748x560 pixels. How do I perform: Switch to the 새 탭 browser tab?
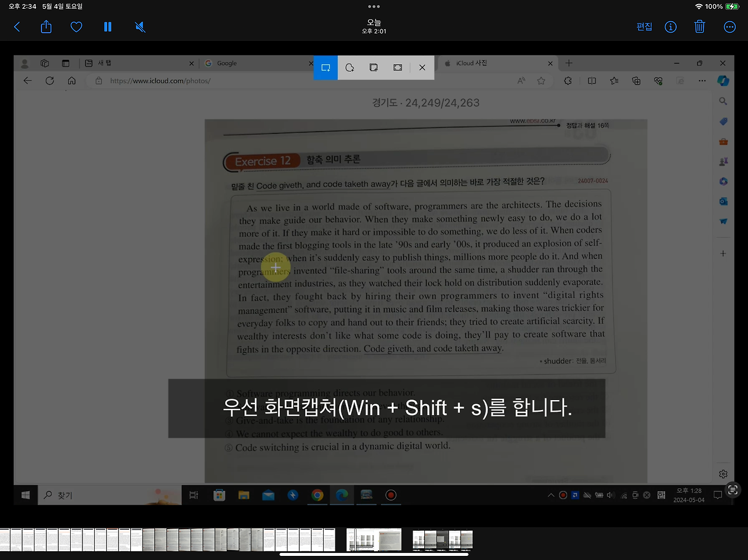point(139,63)
